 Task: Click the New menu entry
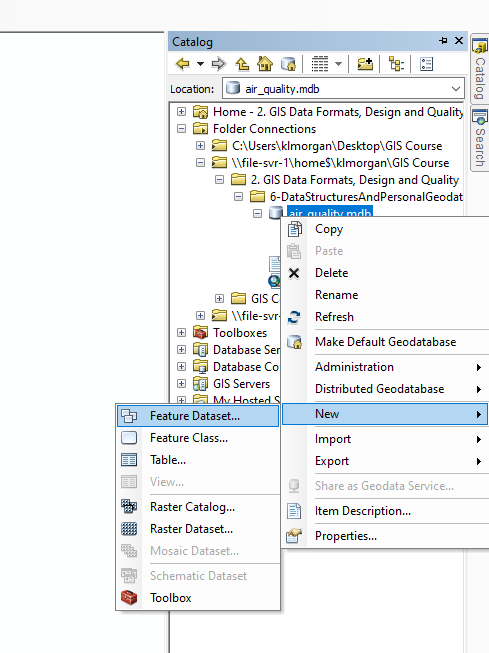tap(385, 414)
